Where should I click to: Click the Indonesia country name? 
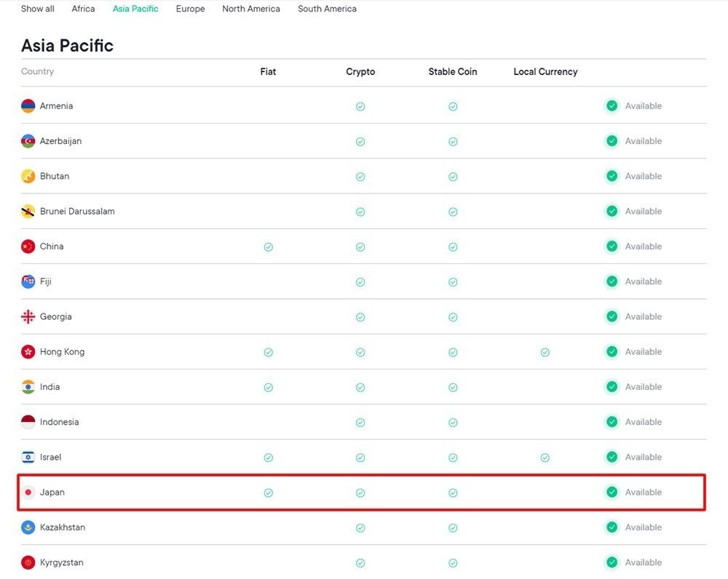[x=59, y=422]
